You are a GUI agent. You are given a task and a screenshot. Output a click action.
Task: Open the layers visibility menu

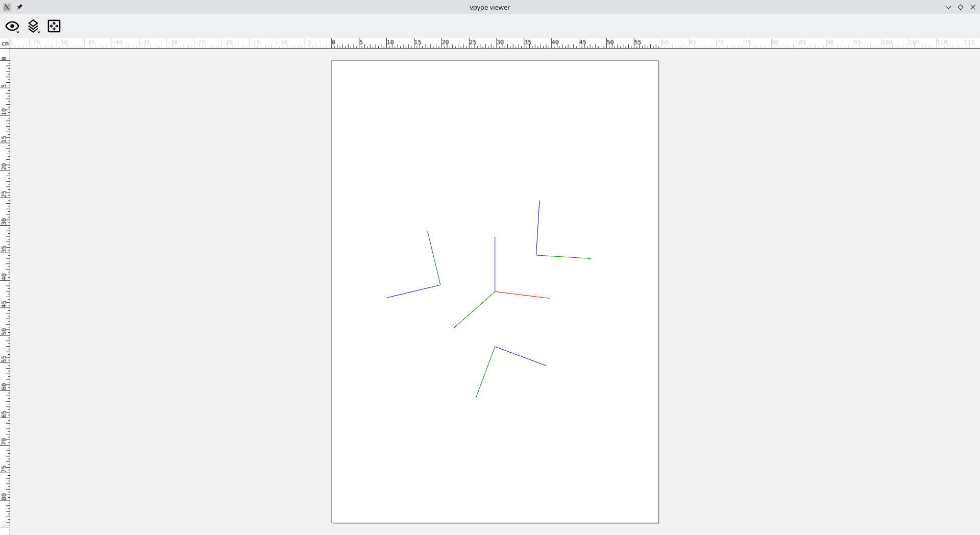click(34, 27)
